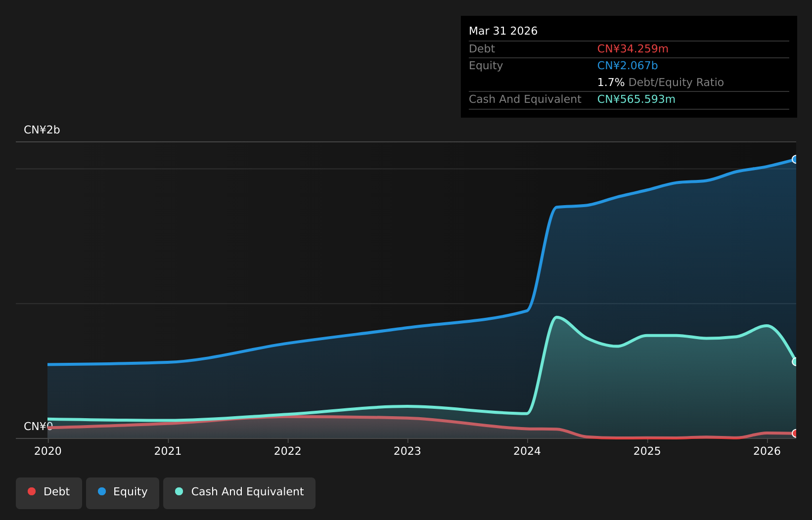The height and width of the screenshot is (520, 812).
Task: Click the 2026 x-axis label
Action: point(767,451)
